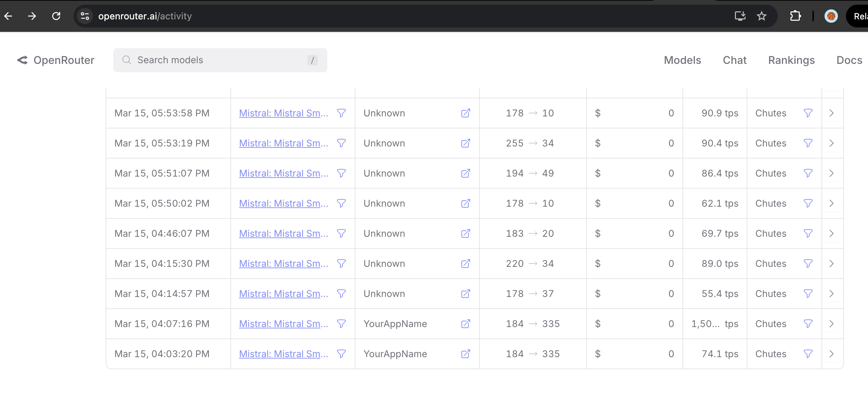Screen dimensions: 868x410
Task: Filter by Chutes provider in 04:46:07 PM row
Action: (808, 234)
